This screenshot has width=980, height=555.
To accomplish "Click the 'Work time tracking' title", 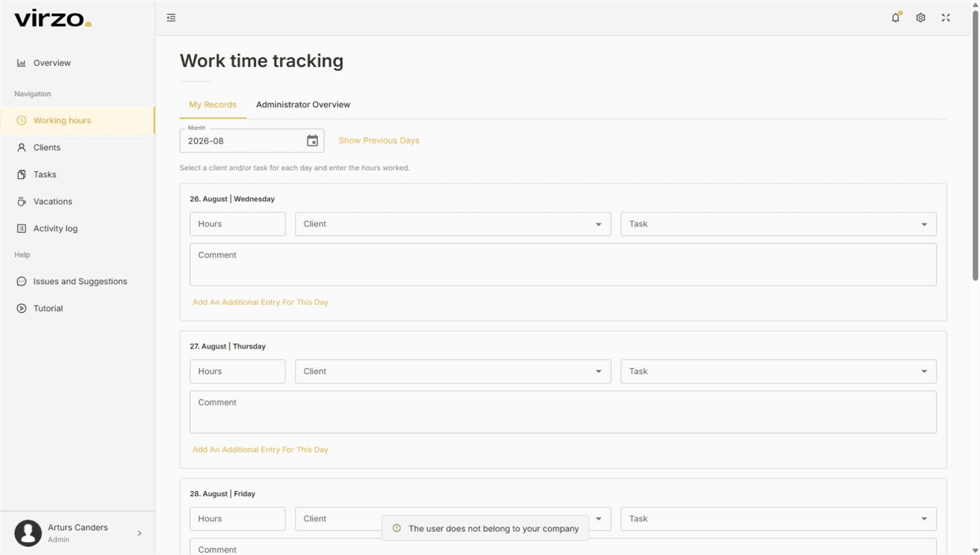I will 261,60.
